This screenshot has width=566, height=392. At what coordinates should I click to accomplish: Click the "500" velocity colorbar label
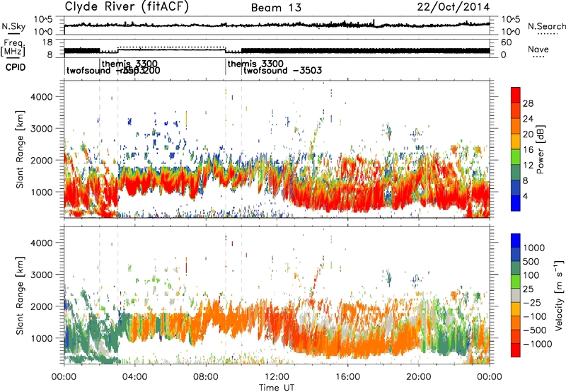point(531,262)
